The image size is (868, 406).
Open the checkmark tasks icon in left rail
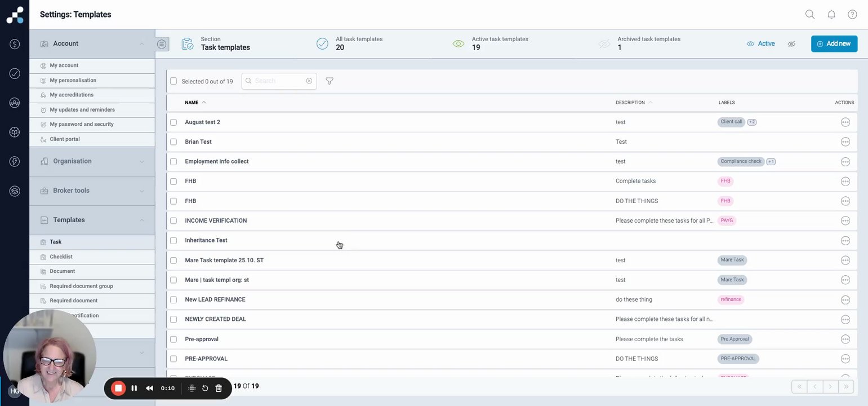15,73
